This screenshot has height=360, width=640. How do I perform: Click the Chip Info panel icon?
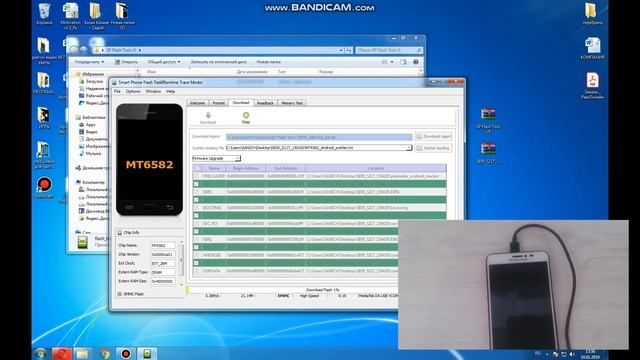pyautogui.click(x=120, y=233)
